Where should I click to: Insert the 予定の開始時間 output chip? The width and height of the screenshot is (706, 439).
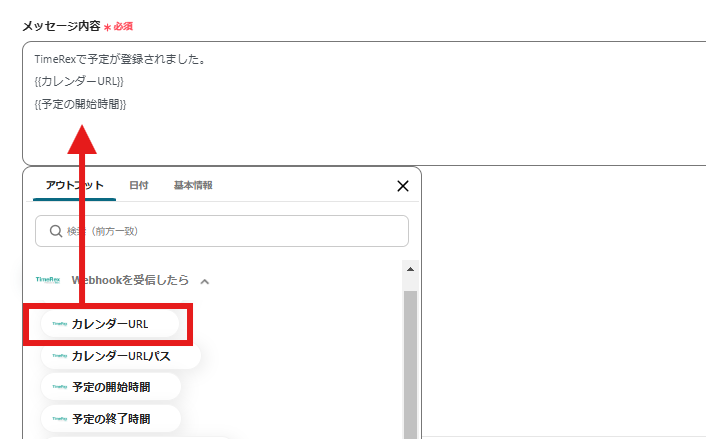(111, 387)
